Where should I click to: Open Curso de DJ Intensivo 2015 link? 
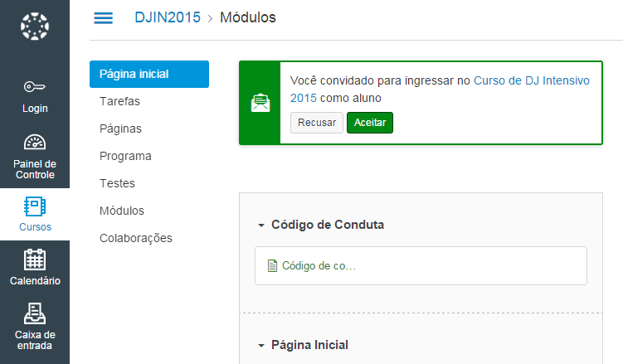440,90
